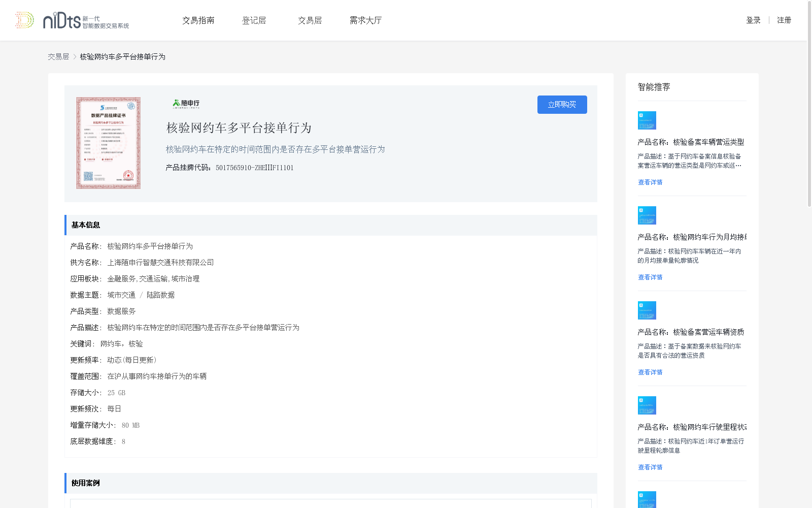Screen dimensions: 812x508
Task: Open the 交易指南 menu
Action: (198, 20)
